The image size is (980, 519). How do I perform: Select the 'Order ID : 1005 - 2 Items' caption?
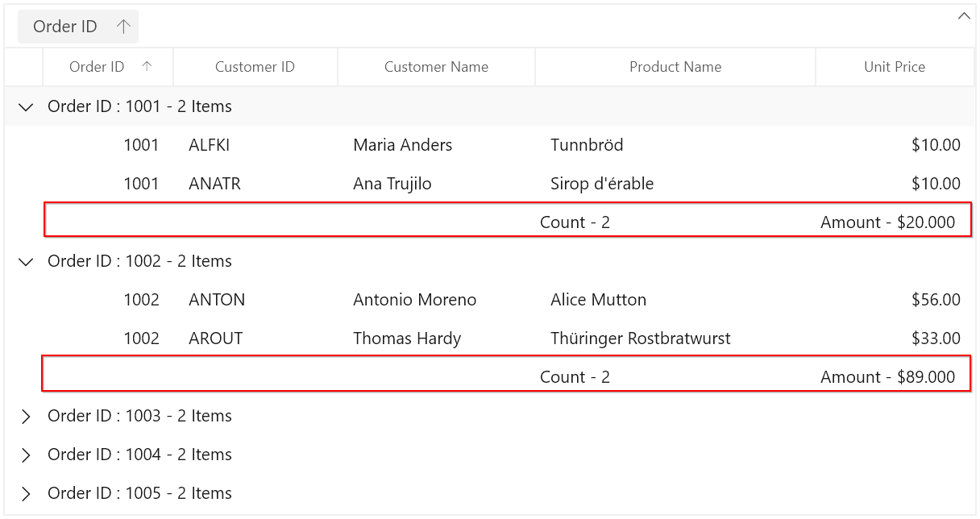tap(139, 493)
